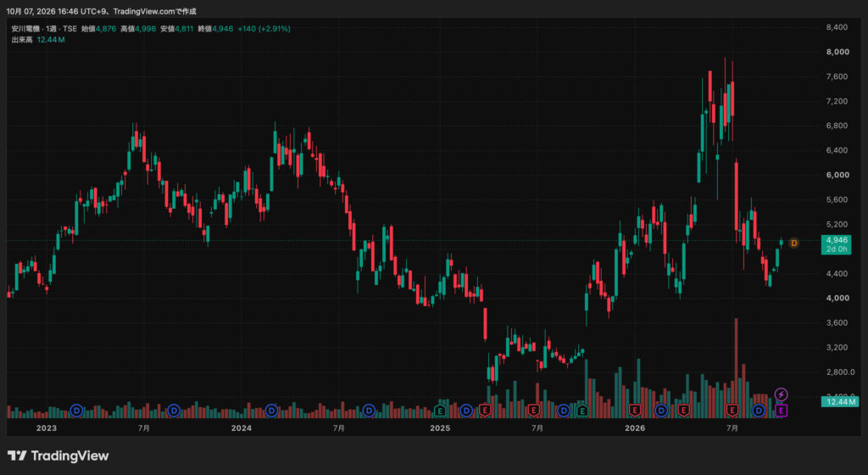The width and height of the screenshot is (868, 475).
Task: Click the first dividend D marker after 2023
Action: coord(76,411)
